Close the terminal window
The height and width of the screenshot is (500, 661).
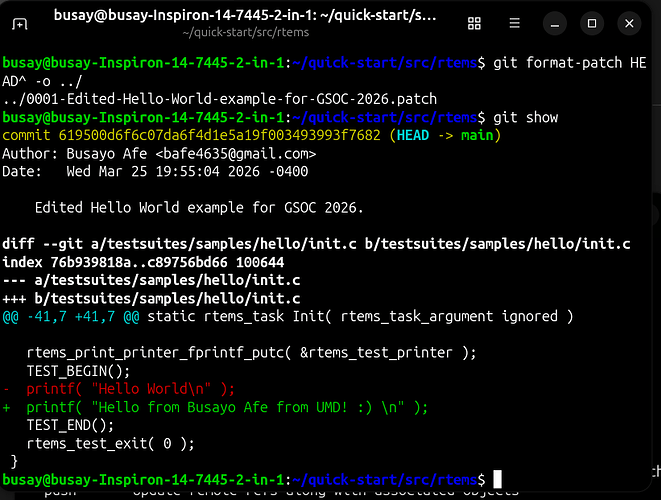tap(629, 22)
